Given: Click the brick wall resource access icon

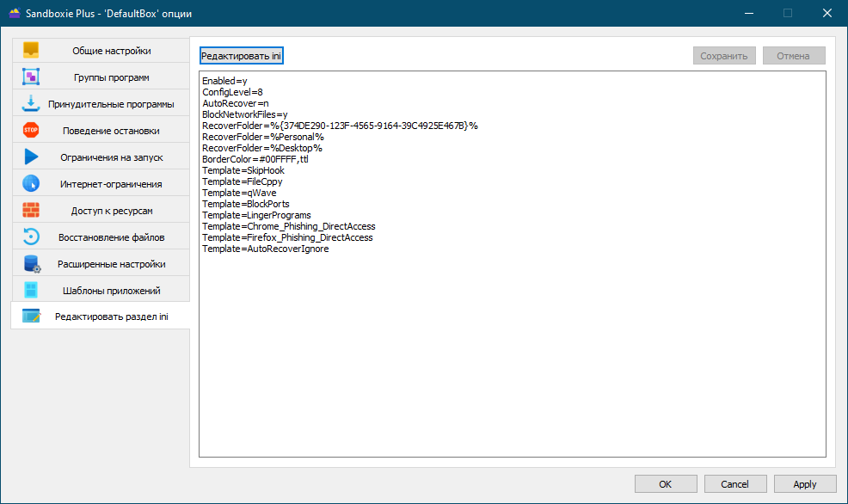Looking at the screenshot, I should 31,210.
